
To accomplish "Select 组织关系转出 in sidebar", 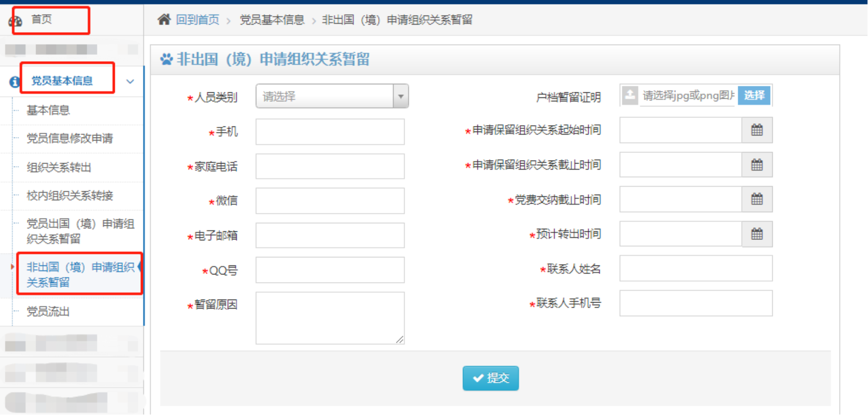I will pos(59,168).
